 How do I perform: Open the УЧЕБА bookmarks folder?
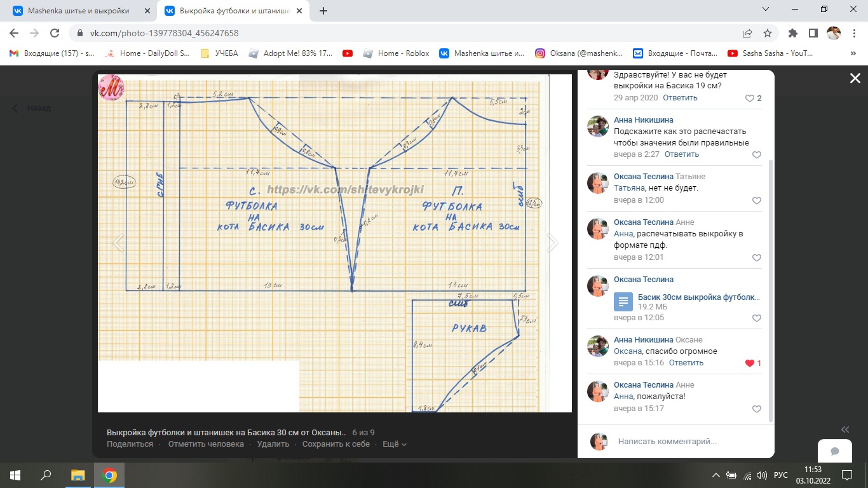coord(219,53)
